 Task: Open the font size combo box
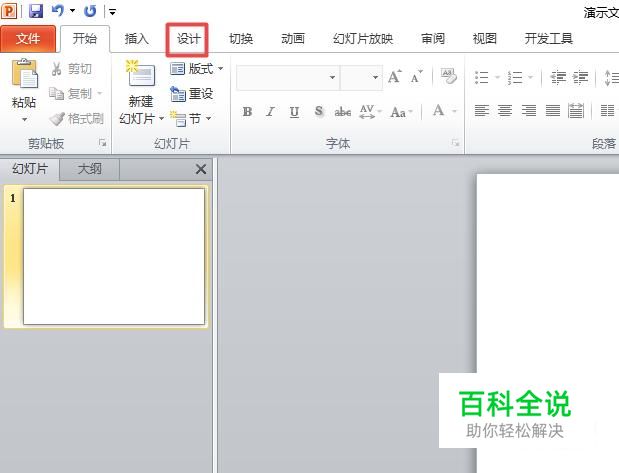(x=361, y=77)
